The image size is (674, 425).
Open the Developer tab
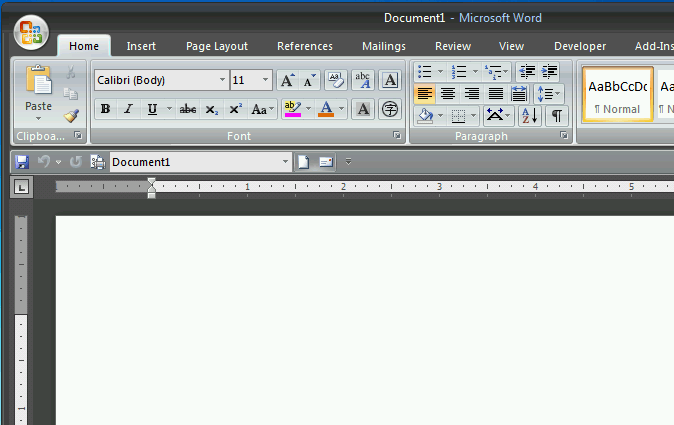[580, 46]
